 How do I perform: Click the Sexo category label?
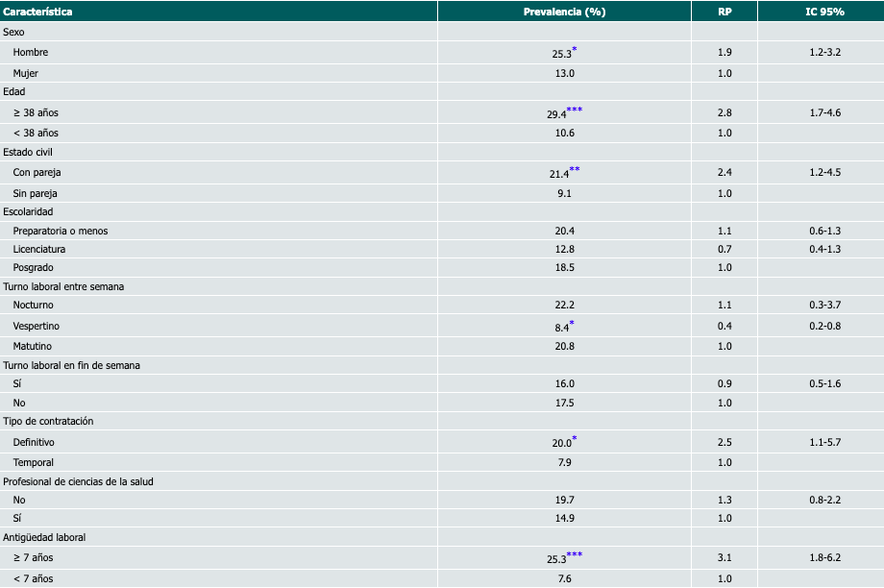[14, 32]
